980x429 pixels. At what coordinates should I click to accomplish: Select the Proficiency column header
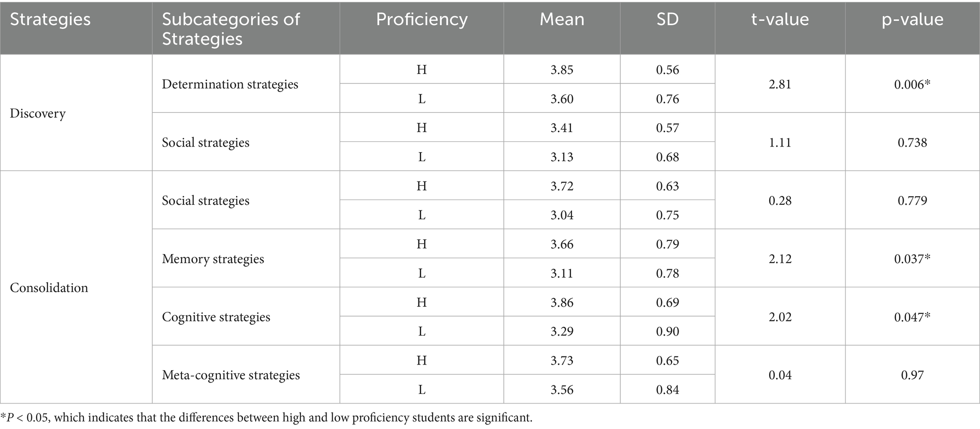(x=421, y=19)
